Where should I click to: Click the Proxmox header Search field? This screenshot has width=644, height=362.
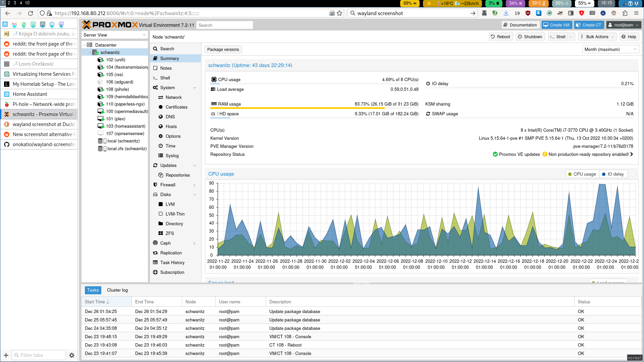click(x=224, y=25)
